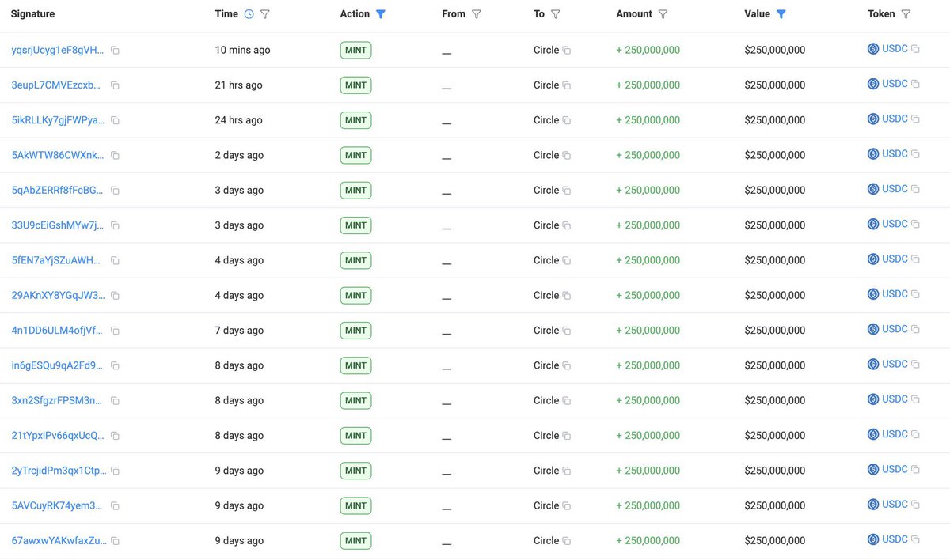Copy Circle address in 24 hrs ago row
950x560 pixels.
pos(567,120)
